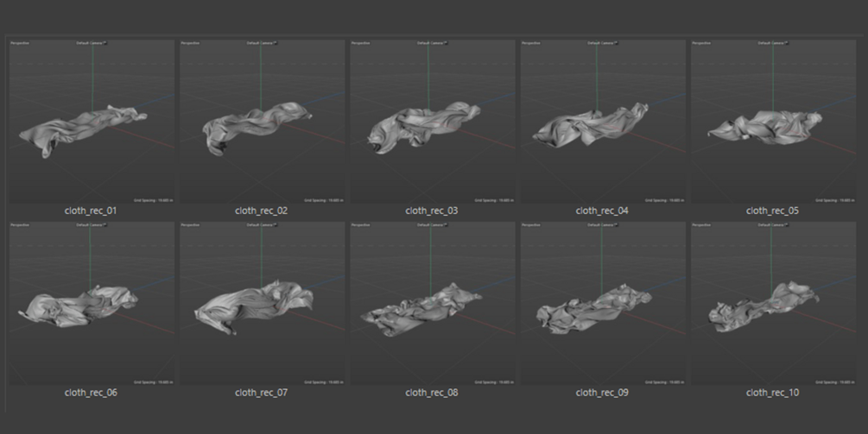This screenshot has width=868, height=434.
Task: Click the cloth_rec_06 name label
Action: pyautogui.click(x=91, y=393)
